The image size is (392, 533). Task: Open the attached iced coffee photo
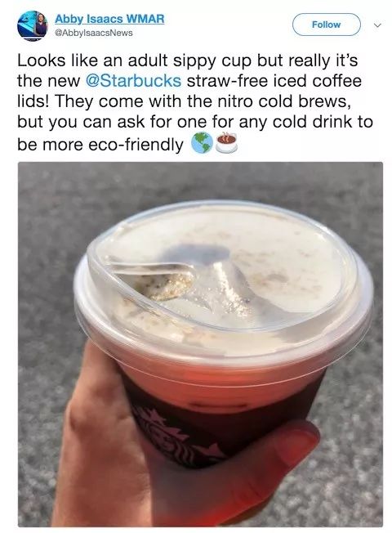(200, 344)
